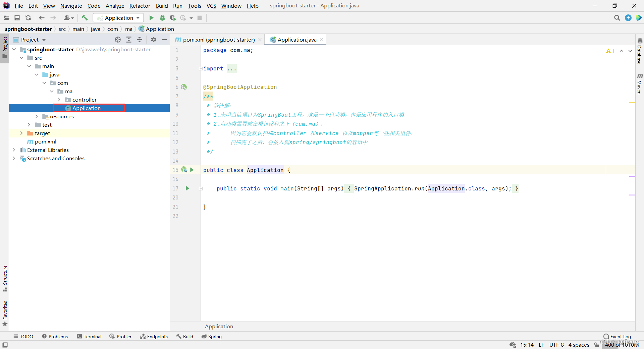Open the Spring tool window
Viewport: 644px width, 349px height.
[x=212, y=337]
